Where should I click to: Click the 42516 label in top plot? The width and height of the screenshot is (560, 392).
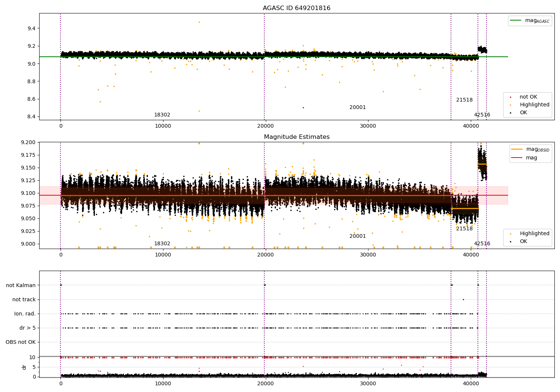[482, 115]
